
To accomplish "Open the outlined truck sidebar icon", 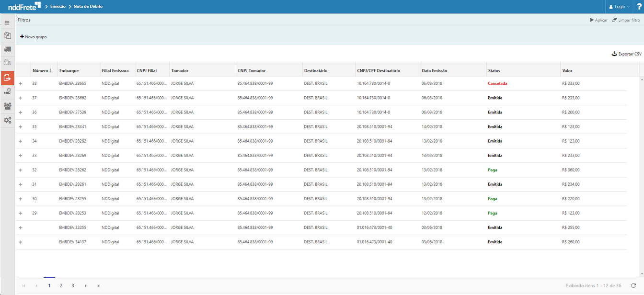I will (7, 63).
